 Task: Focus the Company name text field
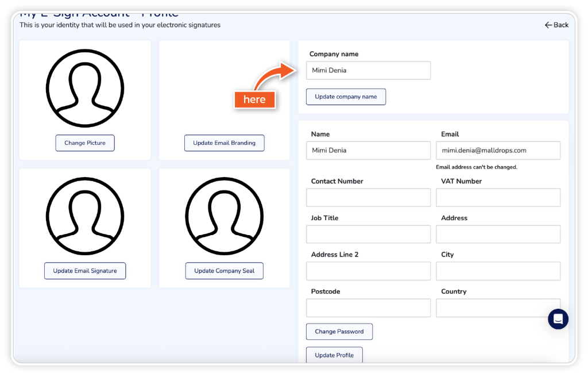click(368, 71)
